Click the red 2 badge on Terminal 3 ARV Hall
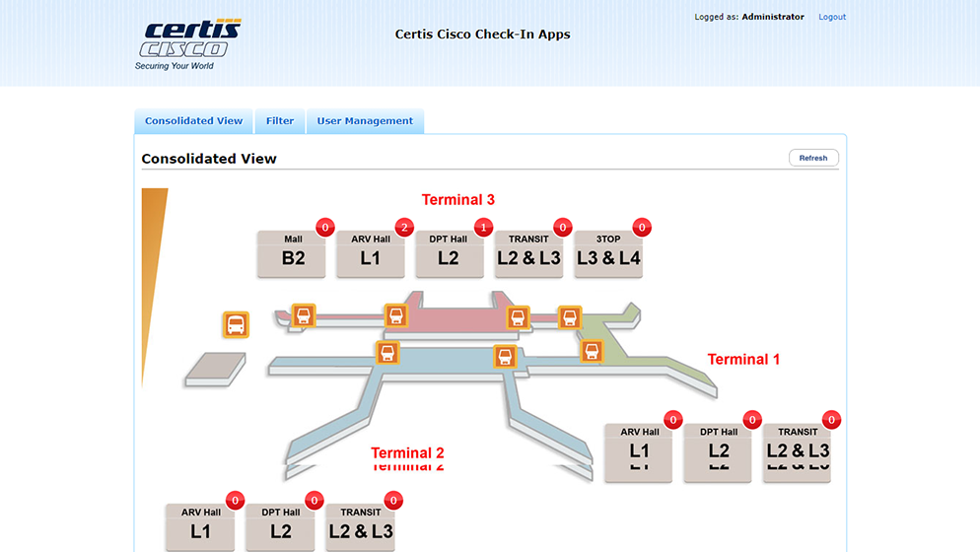980x552 pixels. click(x=404, y=227)
